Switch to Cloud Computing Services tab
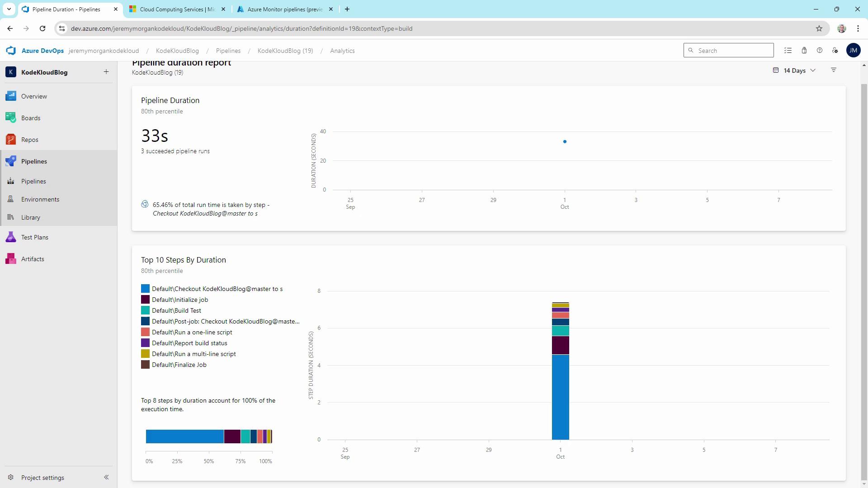 177,9
